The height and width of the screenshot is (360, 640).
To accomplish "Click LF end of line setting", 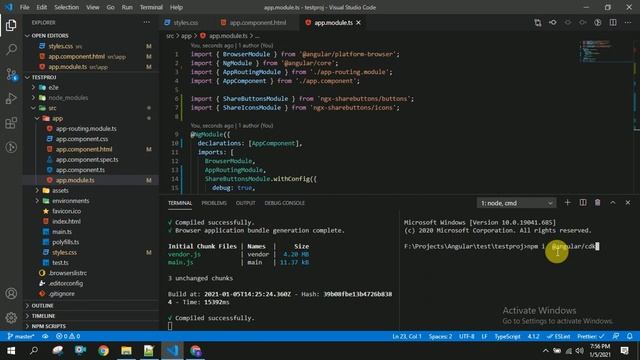I will click(x=484, y=336).
